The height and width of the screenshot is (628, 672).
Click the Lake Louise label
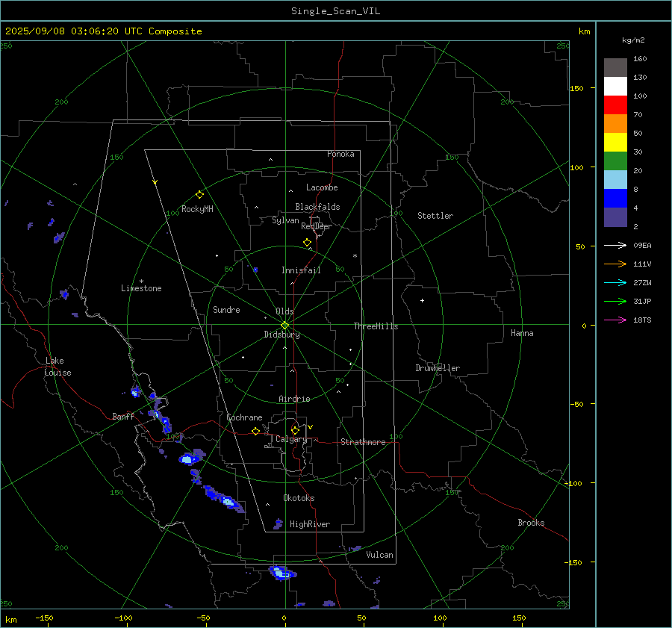click(57, 367)
